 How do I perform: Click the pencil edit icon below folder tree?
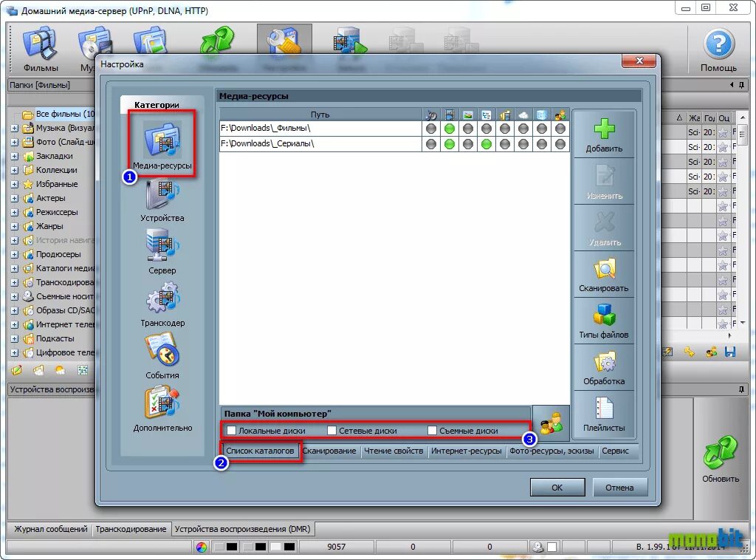[16, 370]
